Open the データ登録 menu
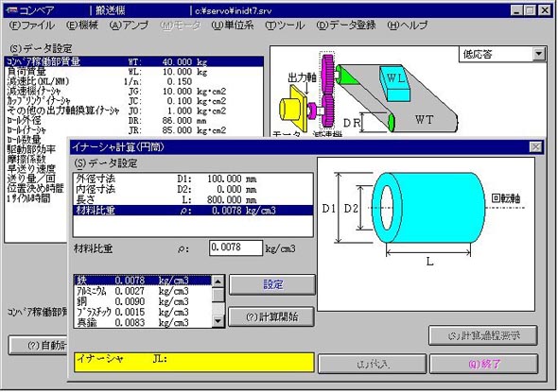This screenshot has height=392, width=558. point(346,26)
